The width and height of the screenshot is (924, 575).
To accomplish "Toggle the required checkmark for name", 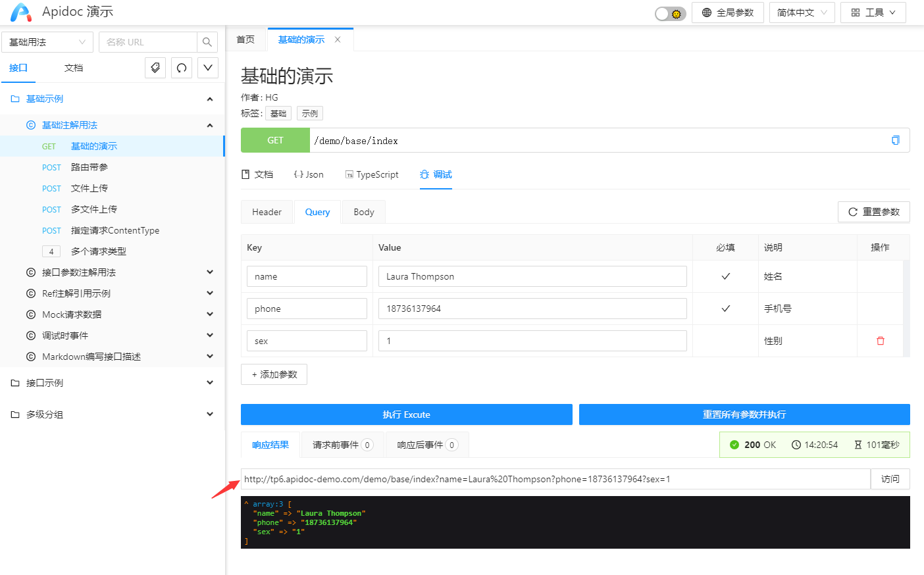I will 725,276.
